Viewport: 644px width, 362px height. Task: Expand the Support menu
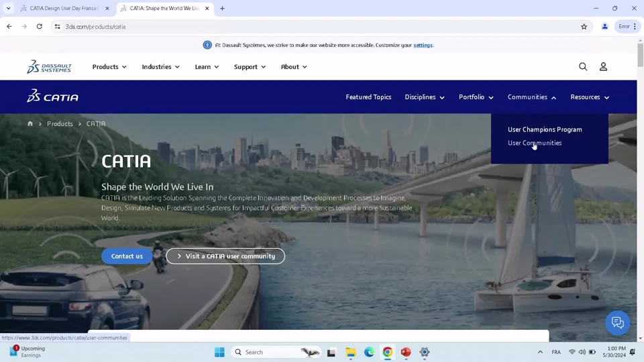pos(250,66)
